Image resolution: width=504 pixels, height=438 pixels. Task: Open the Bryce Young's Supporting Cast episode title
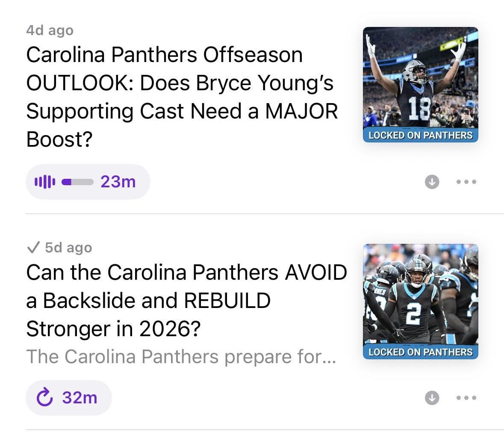pos(182,97)
